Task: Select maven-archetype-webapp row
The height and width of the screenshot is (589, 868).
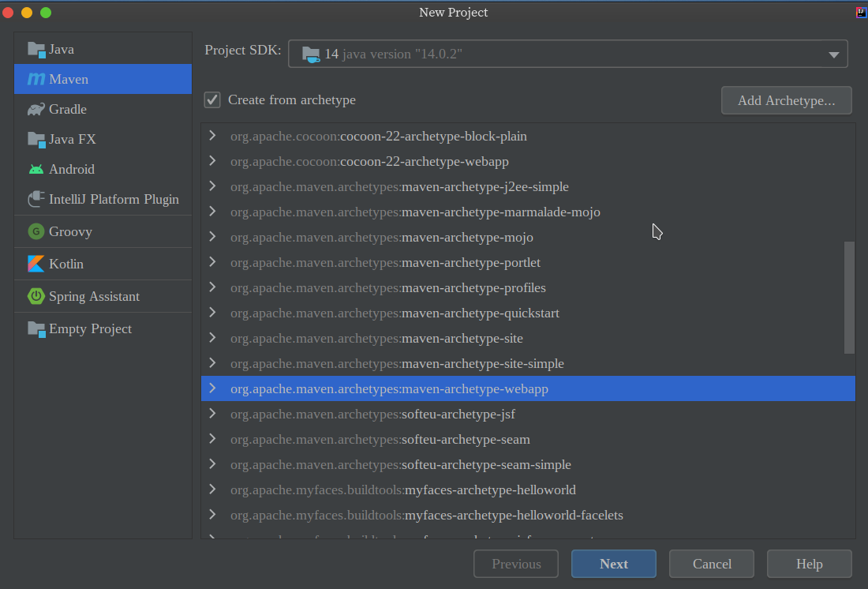Action: pos(528,388)
